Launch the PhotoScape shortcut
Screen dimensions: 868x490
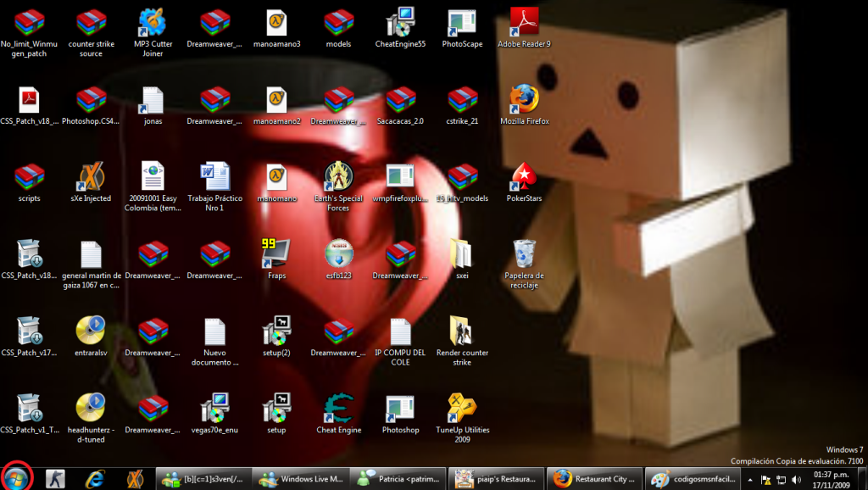pyautogui.click(x=462, y=23)
